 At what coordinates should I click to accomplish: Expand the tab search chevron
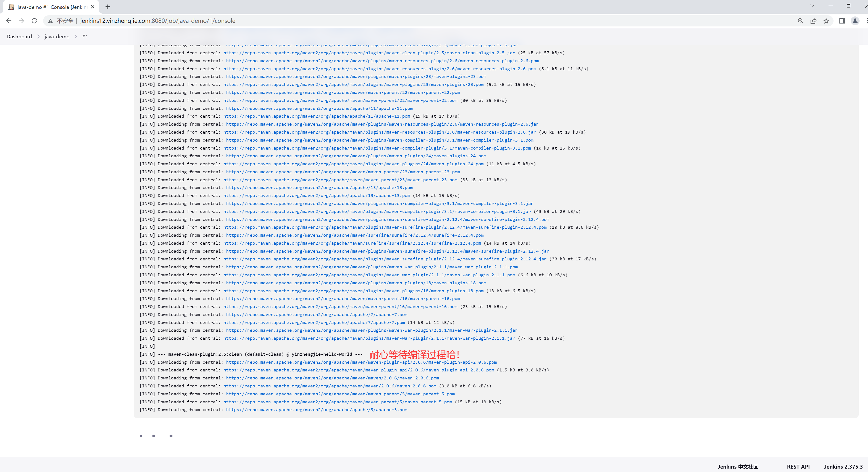[812, 6]
